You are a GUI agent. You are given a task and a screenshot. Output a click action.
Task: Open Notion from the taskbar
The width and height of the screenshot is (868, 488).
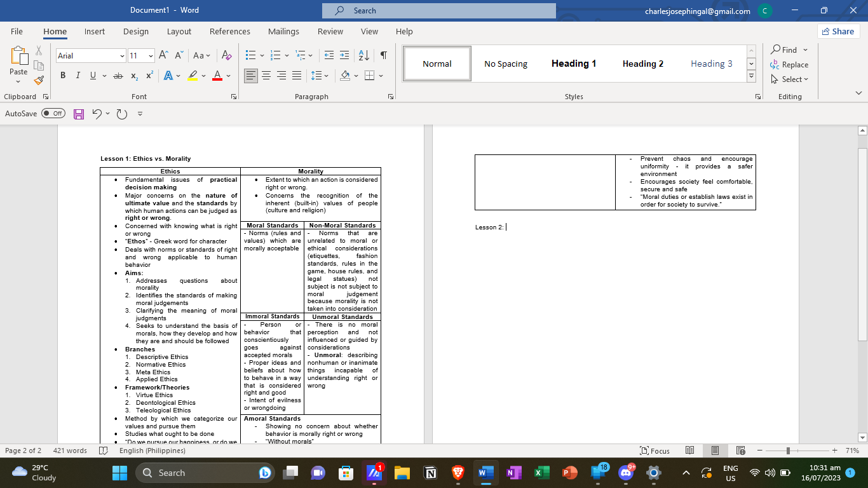click(x=431, y=473)
